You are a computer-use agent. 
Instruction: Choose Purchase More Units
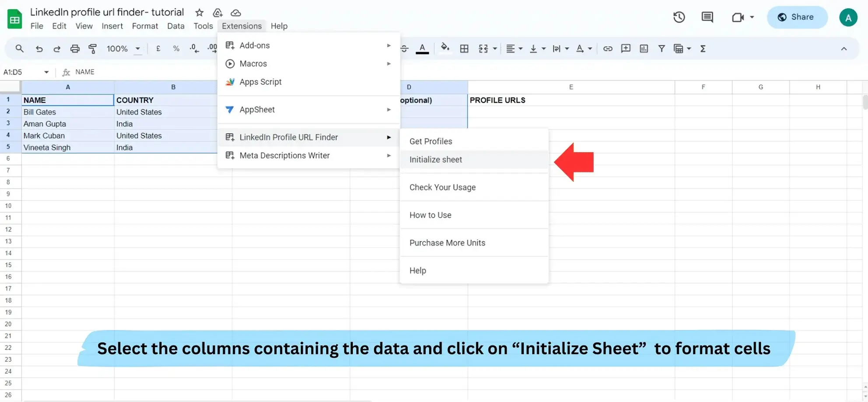point(474,243)
